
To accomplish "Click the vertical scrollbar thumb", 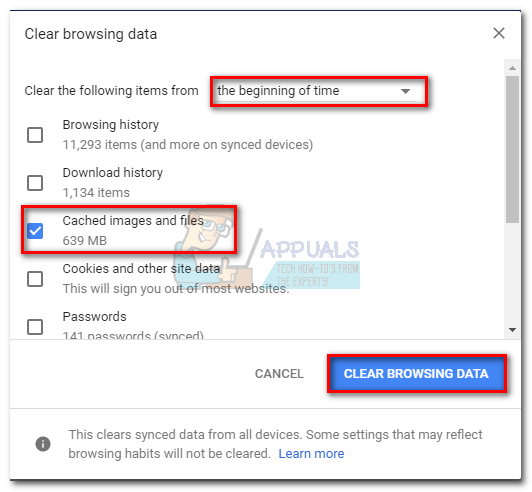I will 512,149.
